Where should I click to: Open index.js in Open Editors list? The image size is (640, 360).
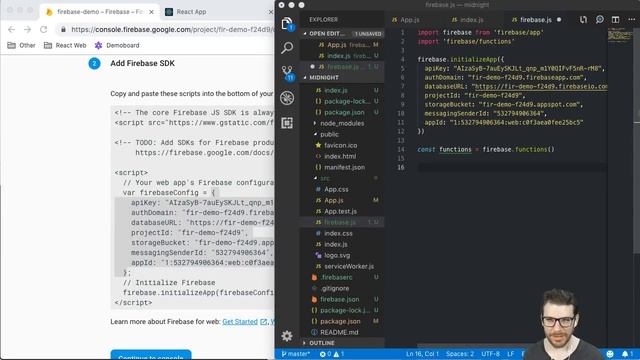click(343, 56)
